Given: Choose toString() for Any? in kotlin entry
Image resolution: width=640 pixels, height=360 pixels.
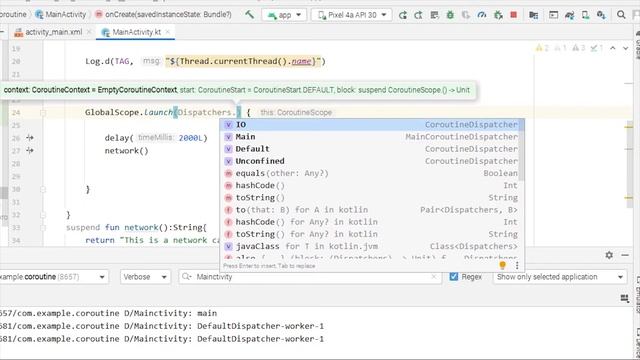Looking at the screenshot, I should [371, 234].
